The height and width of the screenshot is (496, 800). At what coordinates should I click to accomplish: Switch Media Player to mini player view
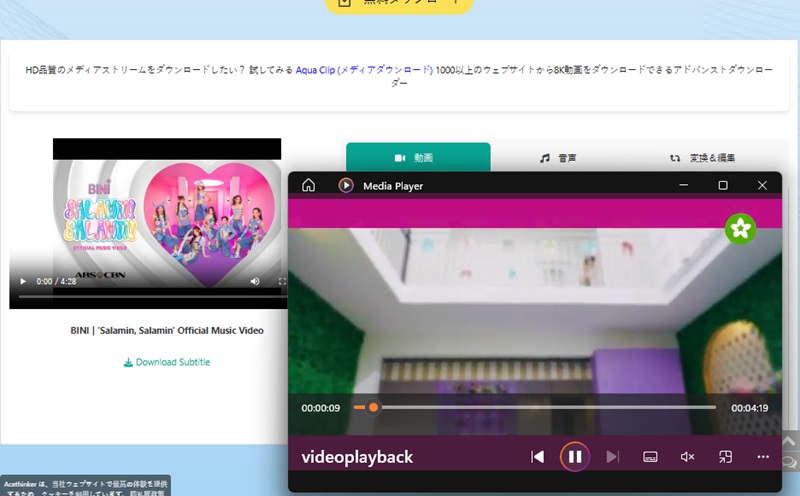pos(726,457)
